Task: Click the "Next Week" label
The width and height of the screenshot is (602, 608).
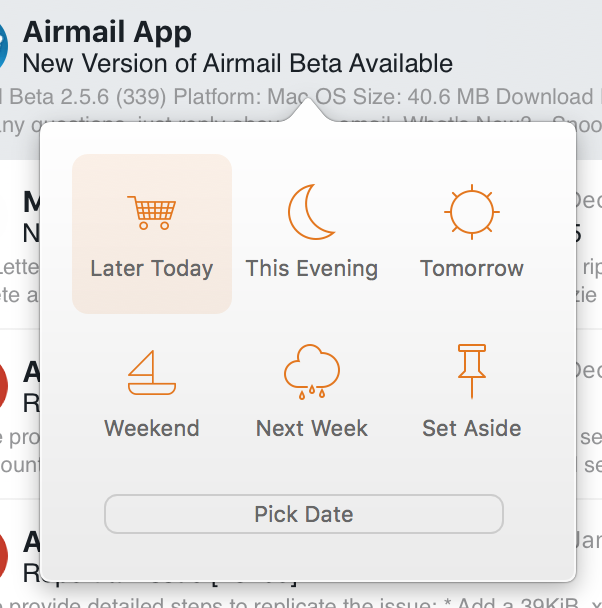Action: coord(312,428)
